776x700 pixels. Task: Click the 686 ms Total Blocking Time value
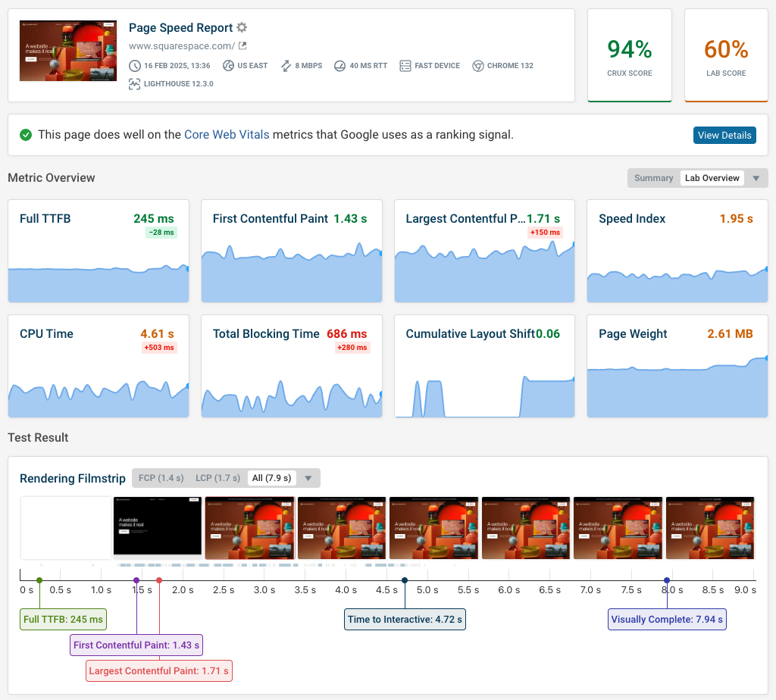click(347, 334)
